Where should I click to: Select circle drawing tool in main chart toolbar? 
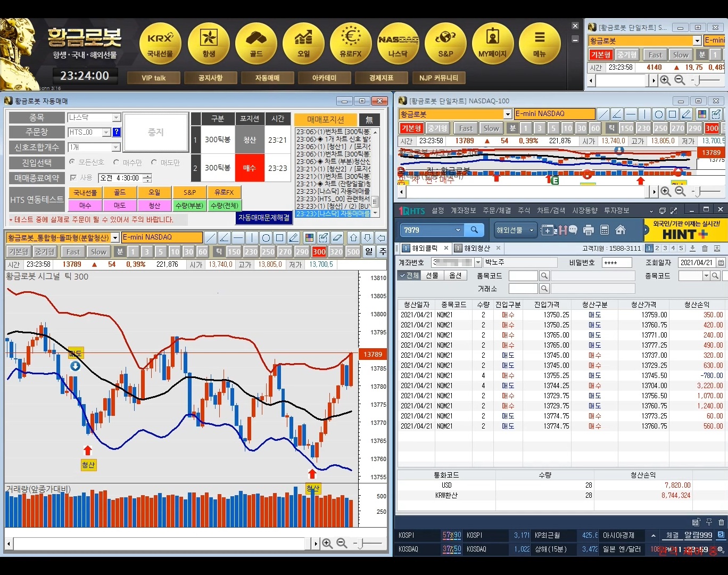pyautogui.click(x=266, y=237)
